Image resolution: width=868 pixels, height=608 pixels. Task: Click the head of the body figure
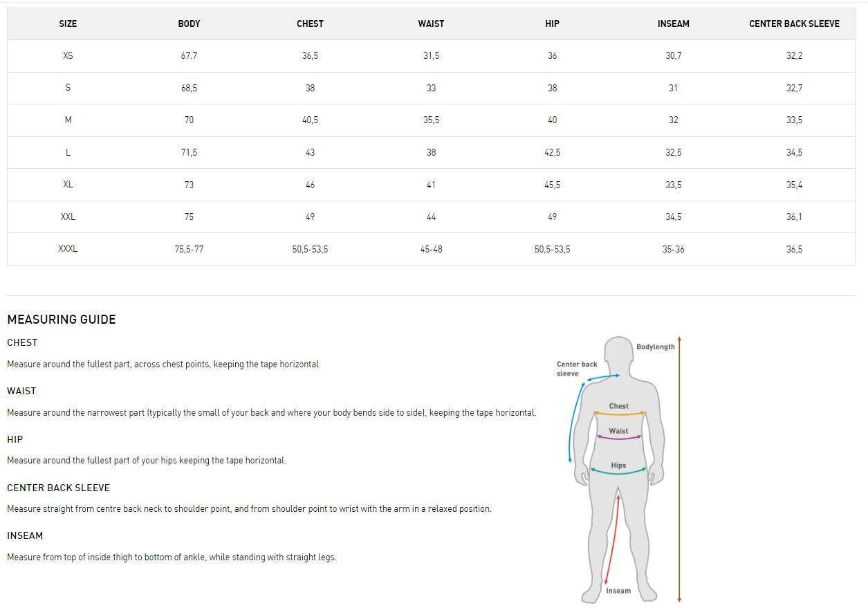click(619, 355)
